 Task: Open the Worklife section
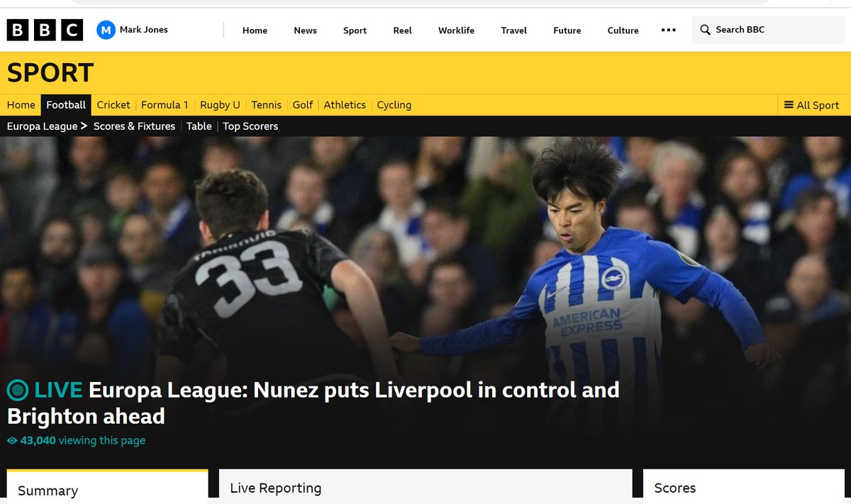tap(456, 30)
